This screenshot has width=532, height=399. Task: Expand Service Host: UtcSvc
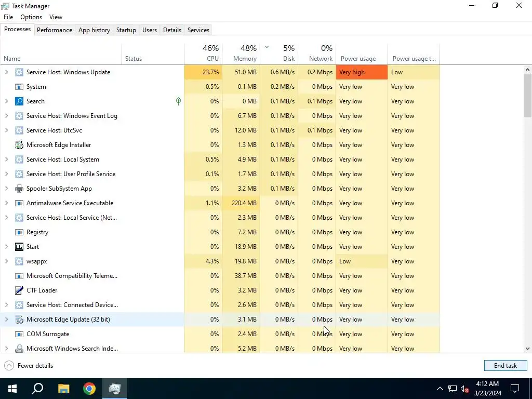(x=6, y=130)
